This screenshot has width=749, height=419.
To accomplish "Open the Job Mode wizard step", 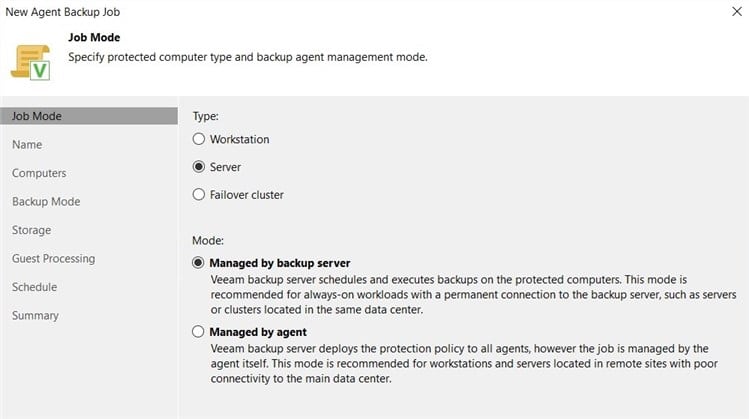I will pyautogui.click(x=89, y=116).
